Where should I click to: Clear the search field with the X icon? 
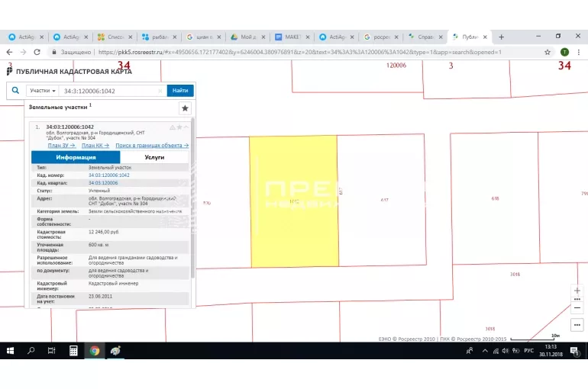coord(160,91)
